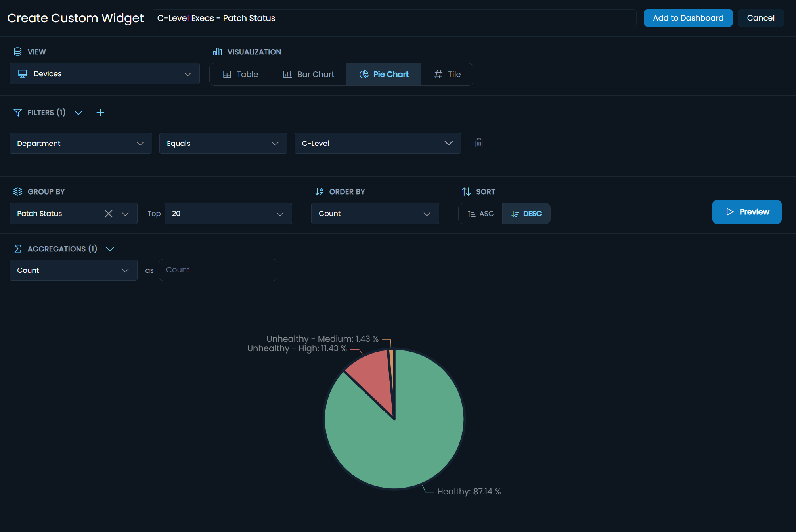Click the Unhealthy - Medium: 1.43 % label

click(x=322, y=339)
